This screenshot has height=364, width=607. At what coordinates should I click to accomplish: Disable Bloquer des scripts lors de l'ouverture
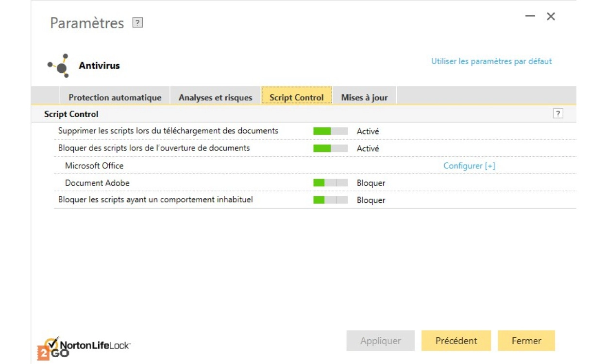[330, 149]
